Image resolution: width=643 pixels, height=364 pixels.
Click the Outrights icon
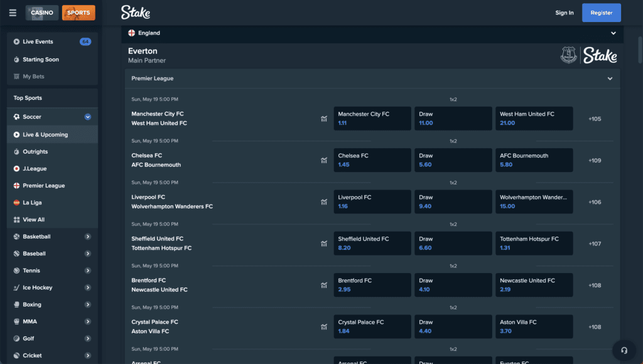click(16, 152)
